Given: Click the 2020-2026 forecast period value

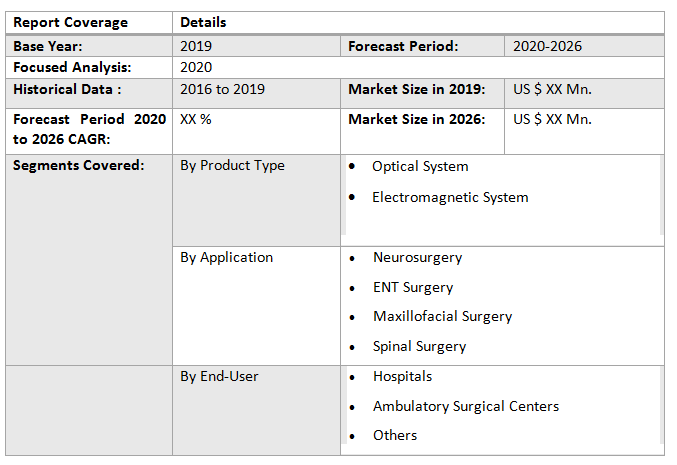Looking at the screenshot, I should point(547,46).
